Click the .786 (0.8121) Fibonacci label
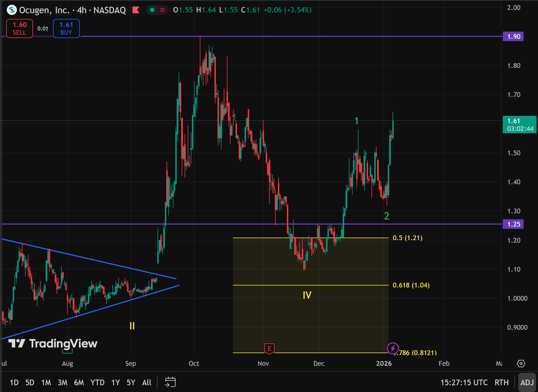This screenshot has width=538, height=392. pyautogui.click(x=415, y=353)
